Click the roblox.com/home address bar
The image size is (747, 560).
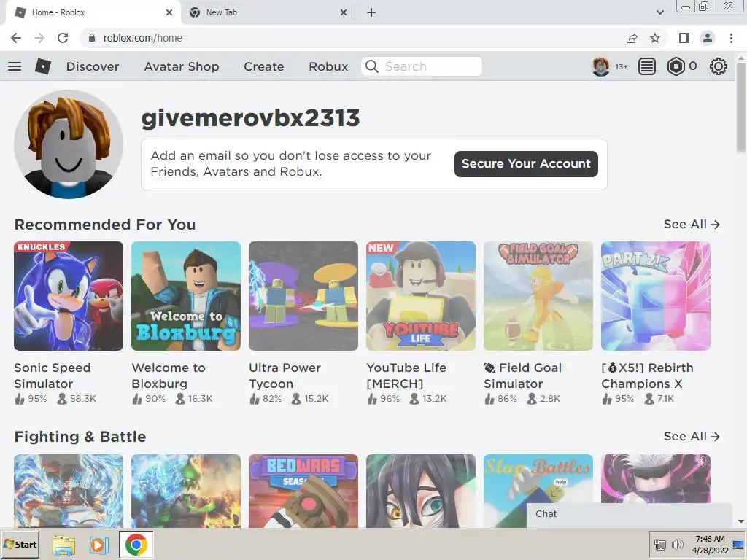point(352,38)
